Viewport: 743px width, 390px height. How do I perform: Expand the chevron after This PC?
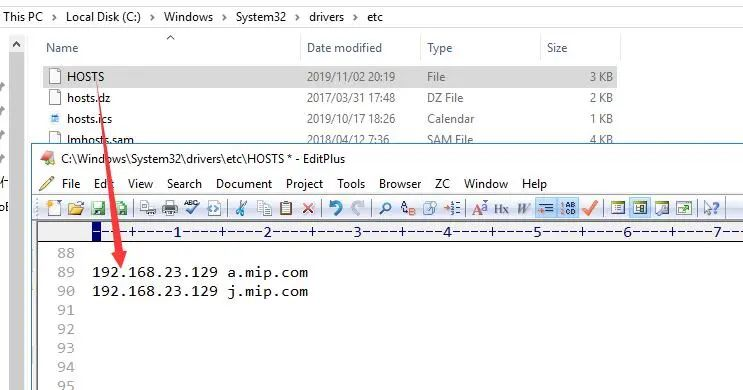(x=54, y=18)
